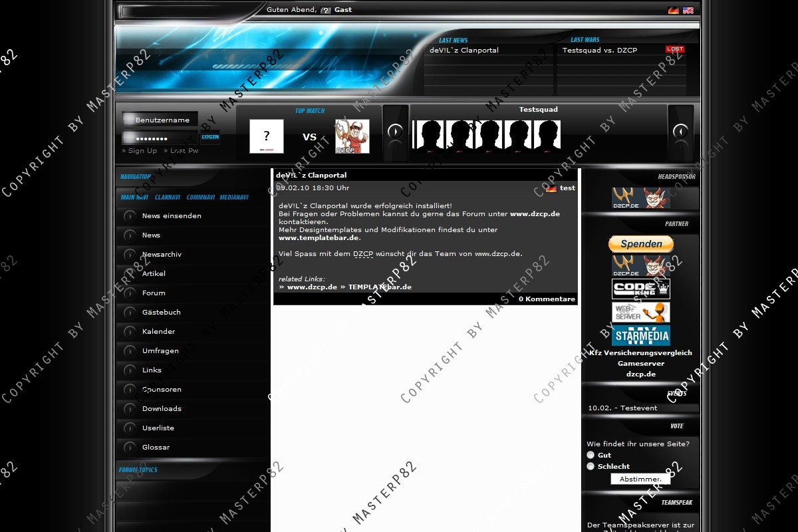Advance the Testsquad member panel arrow
The width and height of the screenshot is (798, 532).
point(680,132)
